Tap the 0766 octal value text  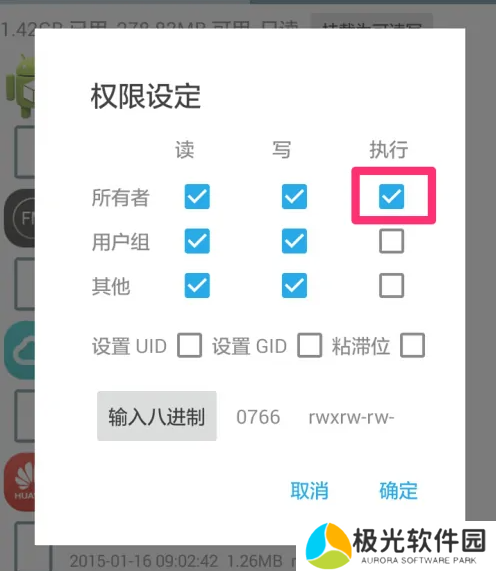258,417
